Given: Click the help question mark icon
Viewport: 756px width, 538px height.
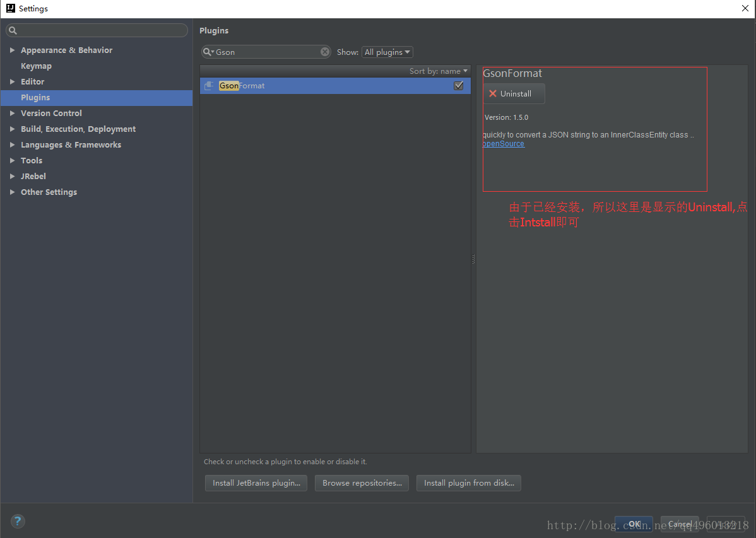Looking at the screenshot, I should point(18,521).
